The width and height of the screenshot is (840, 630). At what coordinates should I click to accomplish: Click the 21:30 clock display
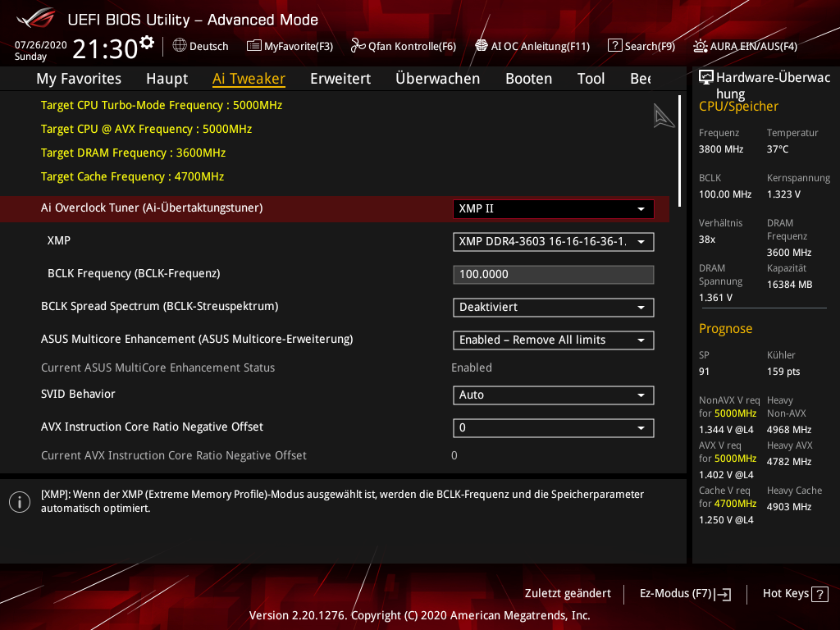[105, 49]
